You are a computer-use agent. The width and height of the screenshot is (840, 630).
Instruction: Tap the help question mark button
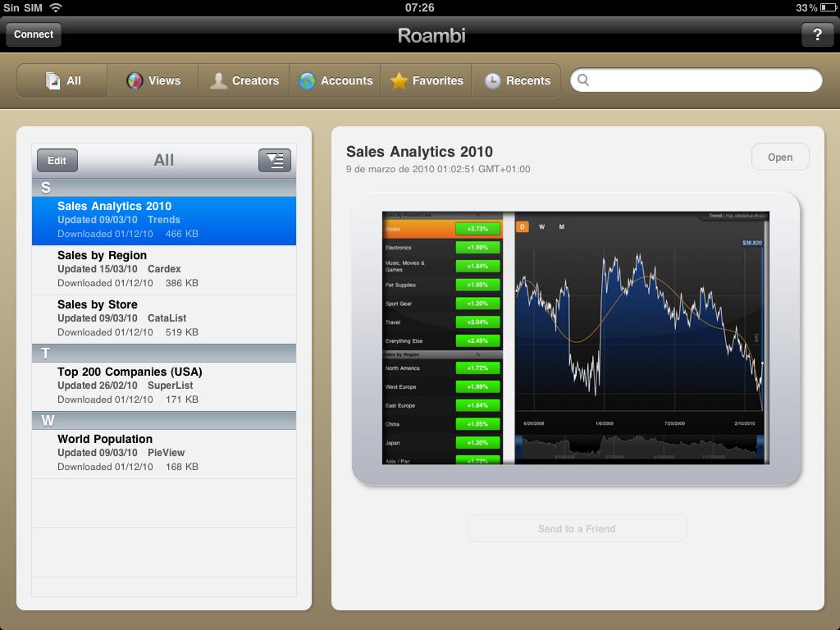click(816, 34)
